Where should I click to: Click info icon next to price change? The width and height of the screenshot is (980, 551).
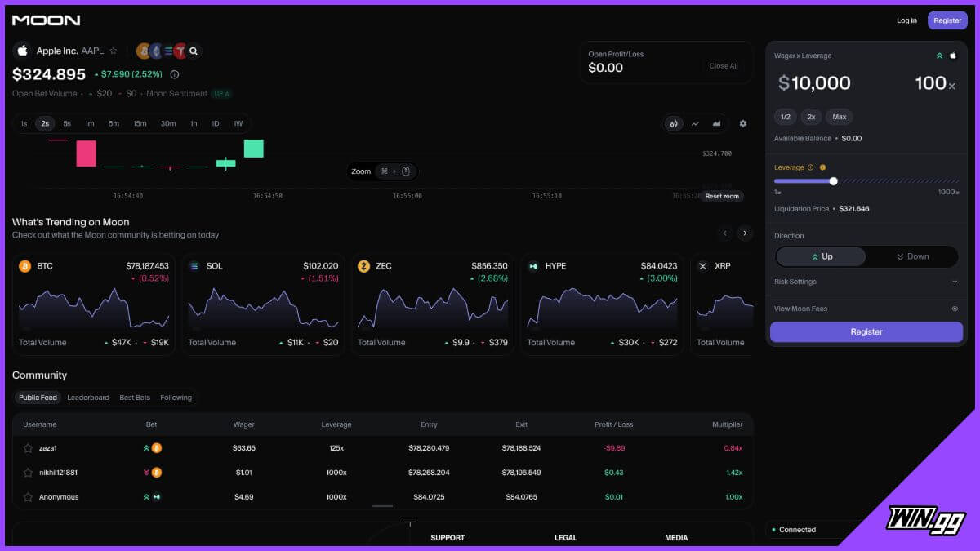click(175, 74)
